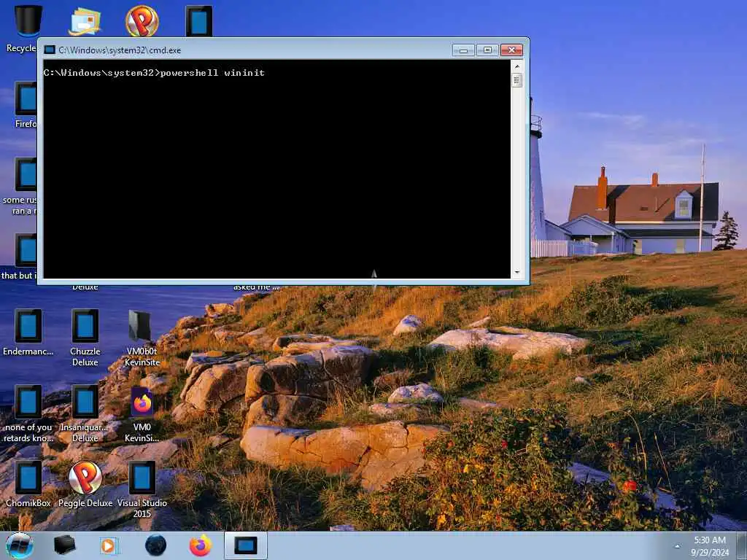This screenshot has width=747, height=560.
Task: Select the 'none of you retards kno...' desktop icon
Action: [28, 413]
